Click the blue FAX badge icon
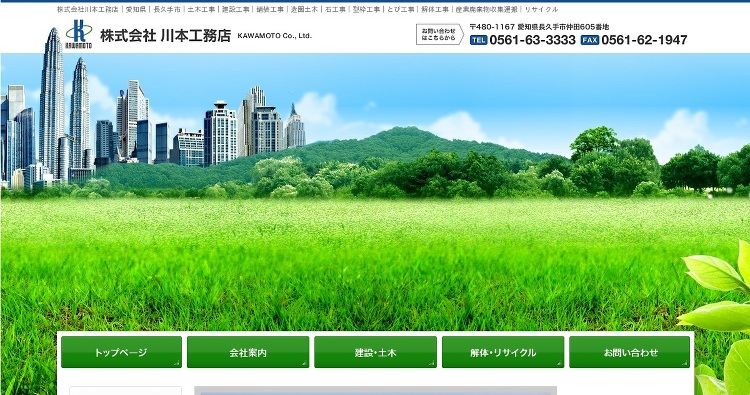 pos(590,40)
